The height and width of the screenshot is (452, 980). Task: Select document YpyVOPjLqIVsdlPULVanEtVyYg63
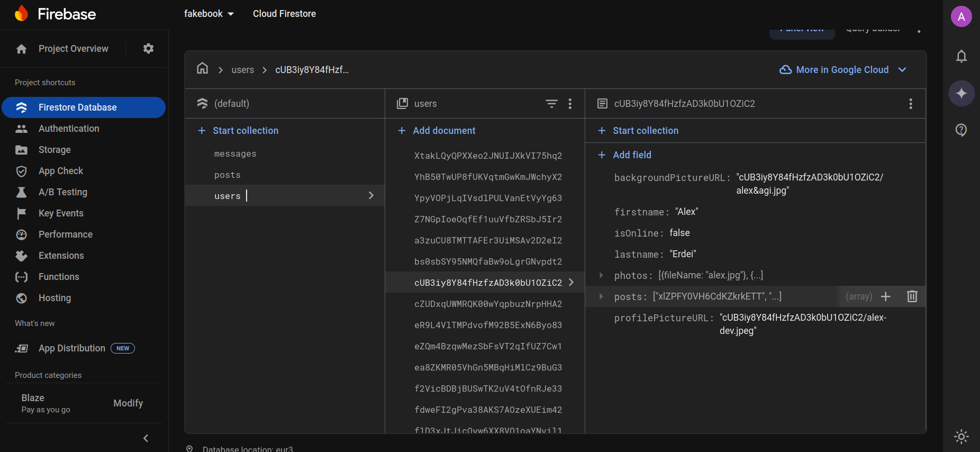click(x=488, y=198)
